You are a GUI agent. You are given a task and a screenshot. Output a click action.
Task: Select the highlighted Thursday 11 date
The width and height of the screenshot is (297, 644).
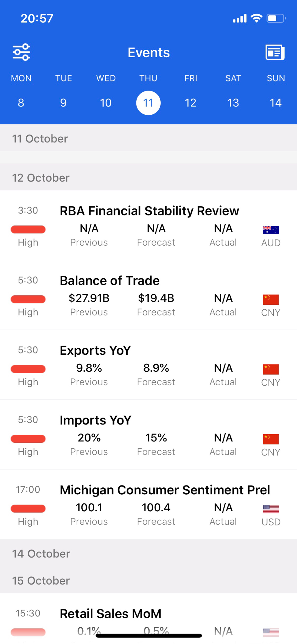tap(148, 103)
